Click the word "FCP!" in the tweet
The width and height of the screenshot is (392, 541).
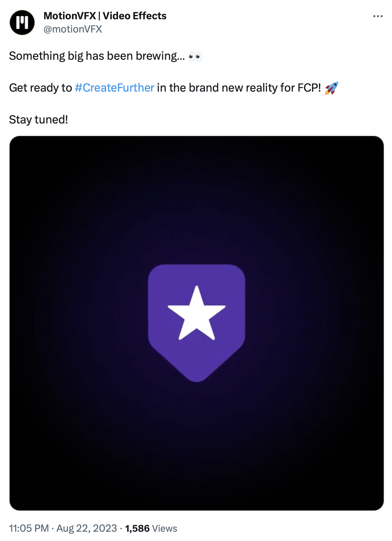309,88
